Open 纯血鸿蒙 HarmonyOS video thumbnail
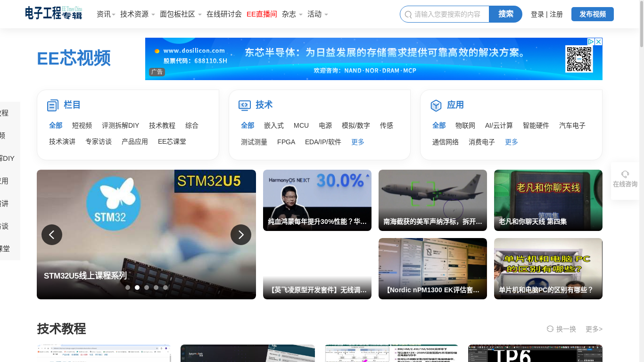 [x=317, y=200]
